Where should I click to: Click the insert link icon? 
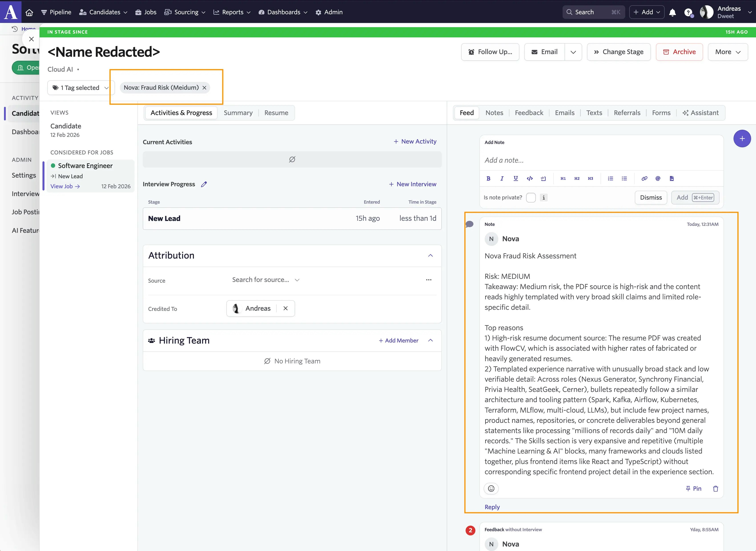pyautogui.click(x=644, y=178)
